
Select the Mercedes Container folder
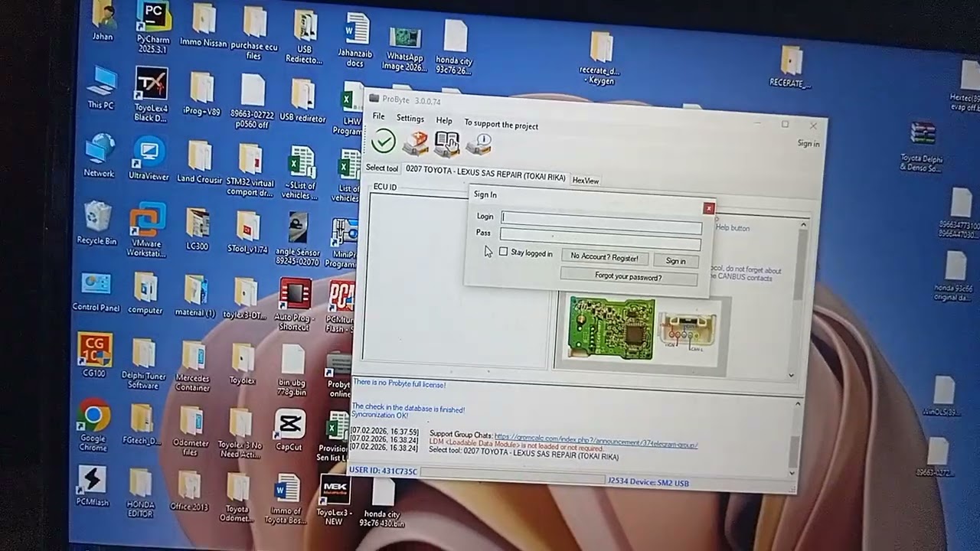(193, 367)
